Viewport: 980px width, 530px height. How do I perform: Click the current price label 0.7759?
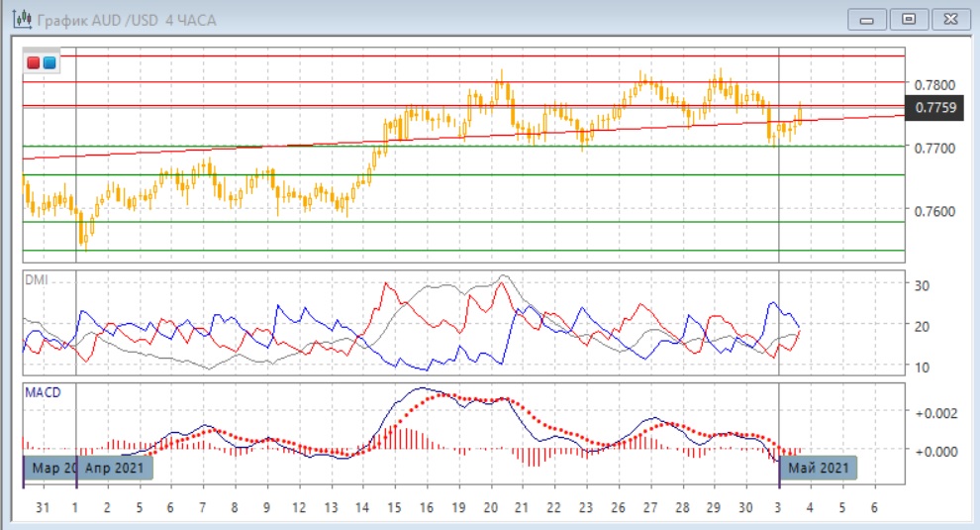tap(935, 108)
